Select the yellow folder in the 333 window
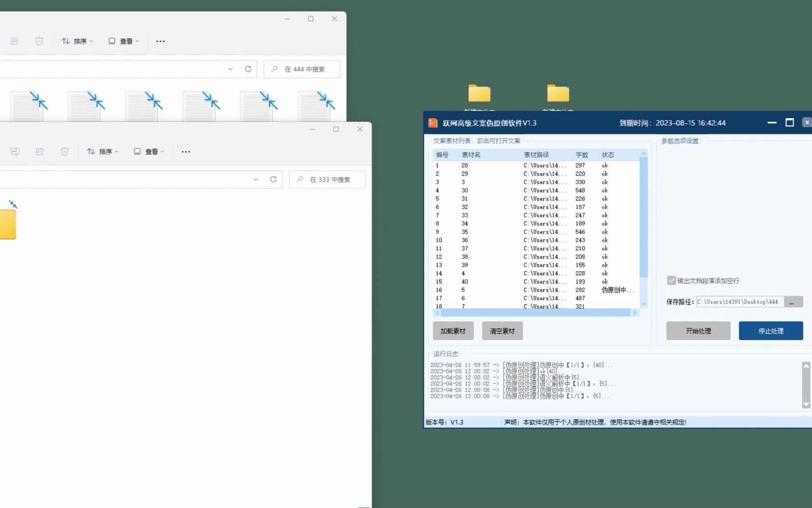 pos(8,224)
